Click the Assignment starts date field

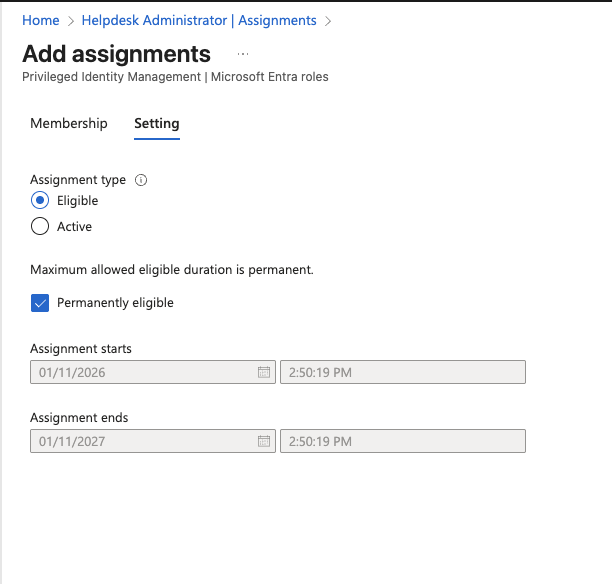[142, 372]
